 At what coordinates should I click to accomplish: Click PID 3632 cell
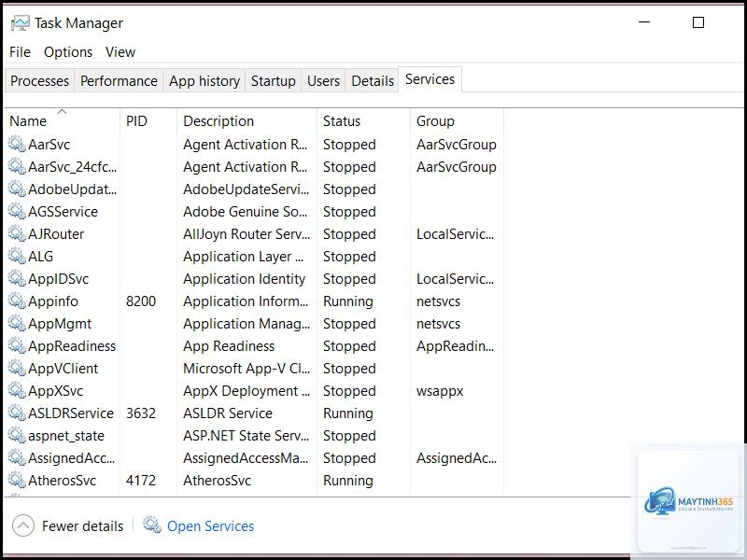coord(141,413)
